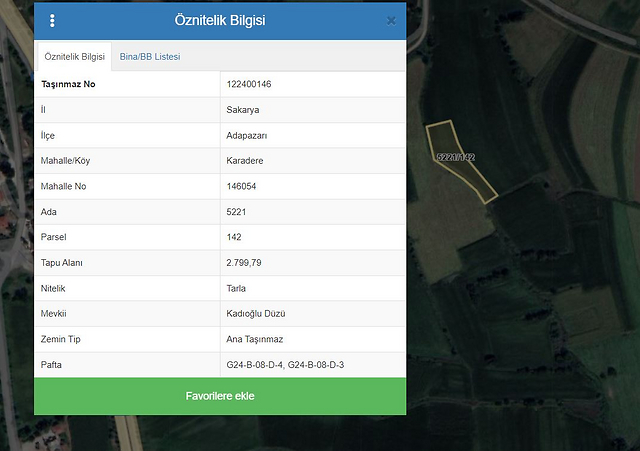Select the Mevkii value Kadıoğlu Düzü
640x451 pixels.
[x=256, y=314]
